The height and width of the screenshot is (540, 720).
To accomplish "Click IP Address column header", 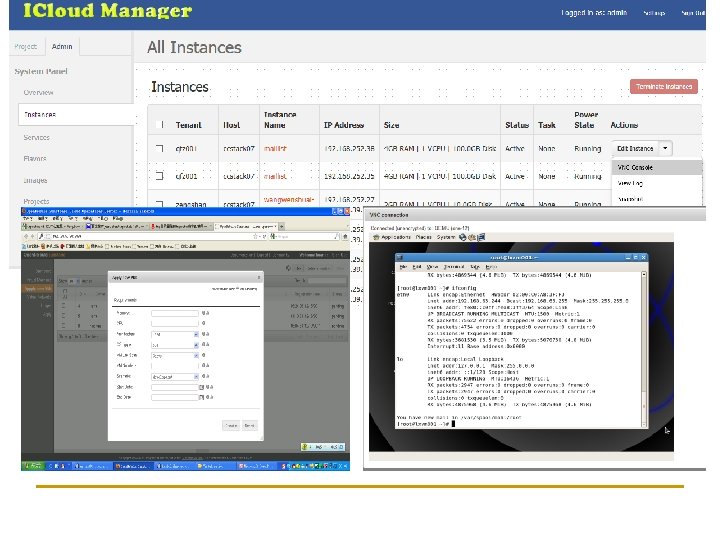I will 344,125.
